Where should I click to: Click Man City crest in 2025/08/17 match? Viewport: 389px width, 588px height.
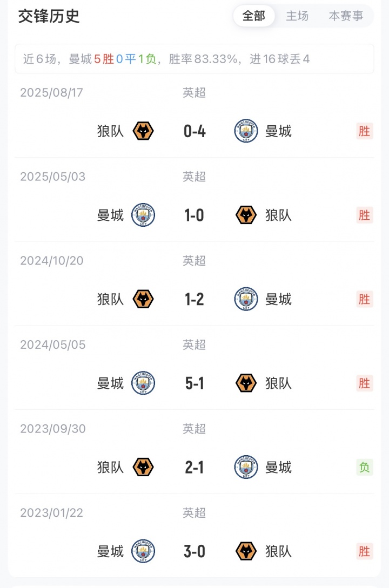point(246,131)
